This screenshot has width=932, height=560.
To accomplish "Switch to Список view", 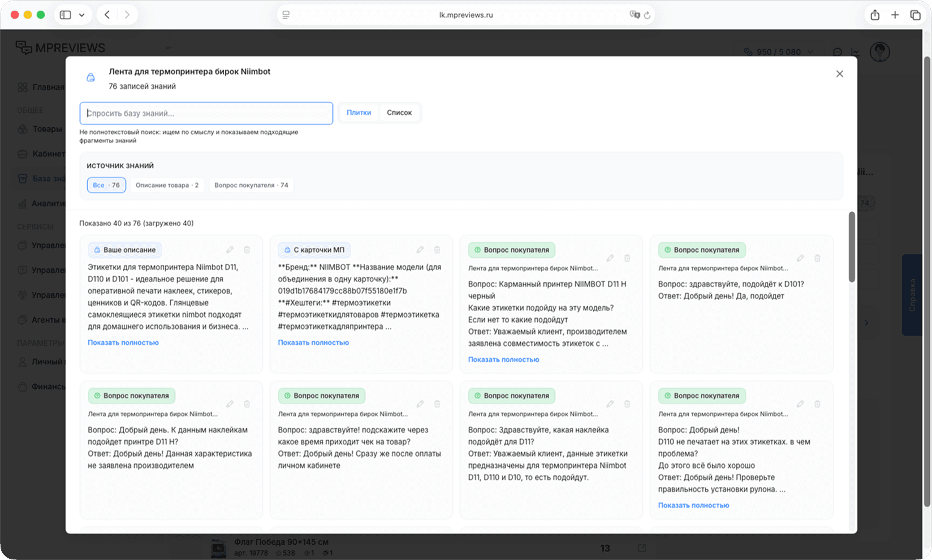I will (x=399, y=112).
